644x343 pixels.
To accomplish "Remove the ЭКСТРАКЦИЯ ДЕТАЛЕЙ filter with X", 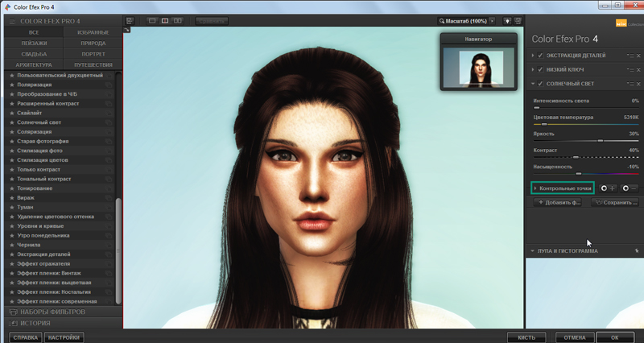I will coord(638,56).
